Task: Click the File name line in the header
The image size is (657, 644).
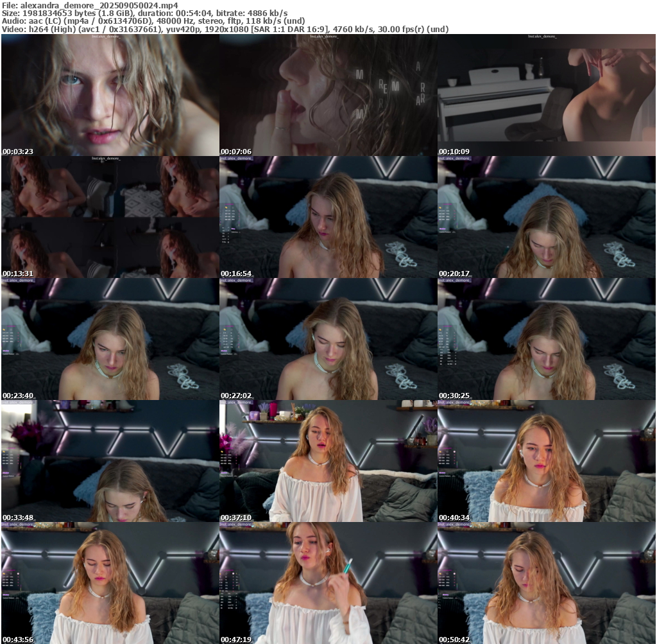Action: [90, 5]
